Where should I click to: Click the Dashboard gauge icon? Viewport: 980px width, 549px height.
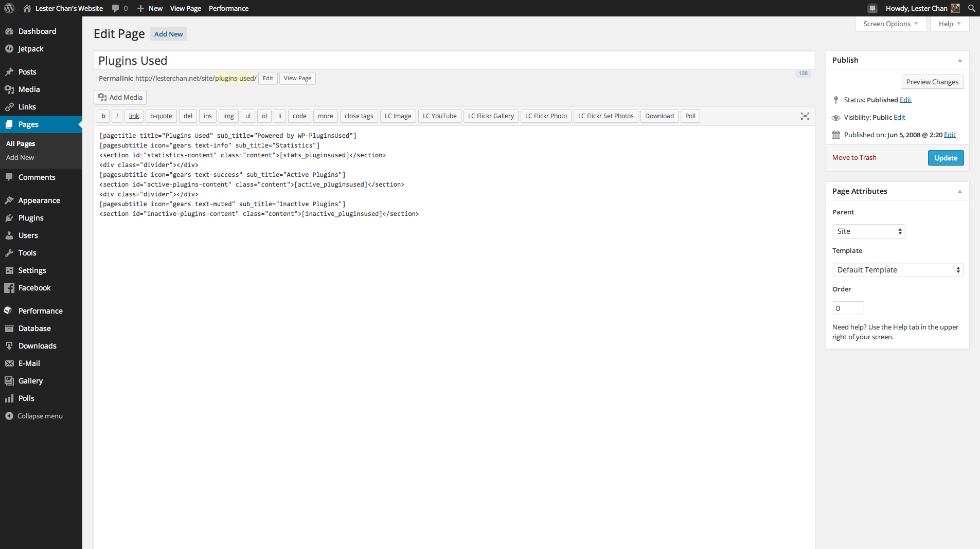pyautogui.click(x=9, y=31)
